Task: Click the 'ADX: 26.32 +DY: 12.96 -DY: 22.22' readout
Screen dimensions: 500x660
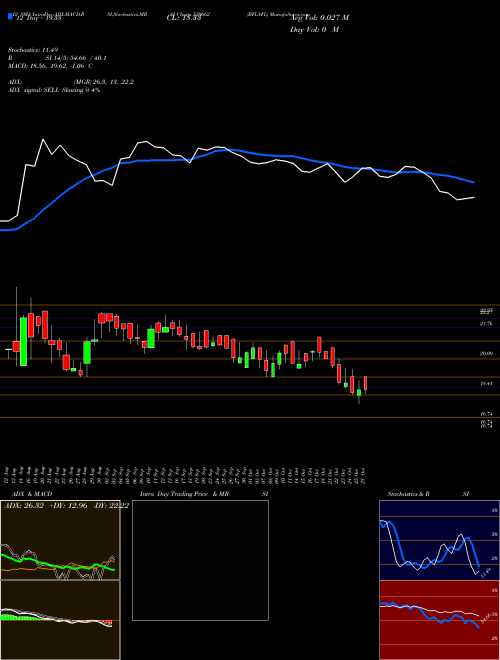Action: [66, 505]
